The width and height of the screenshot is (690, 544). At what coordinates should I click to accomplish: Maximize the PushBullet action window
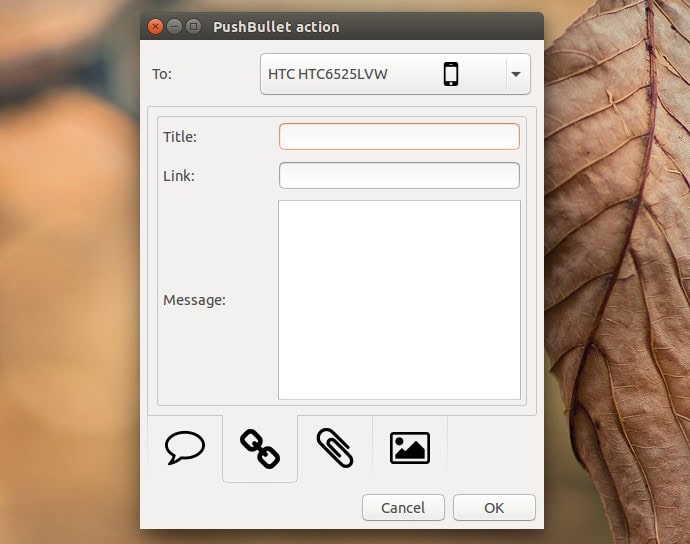point(193,27)
